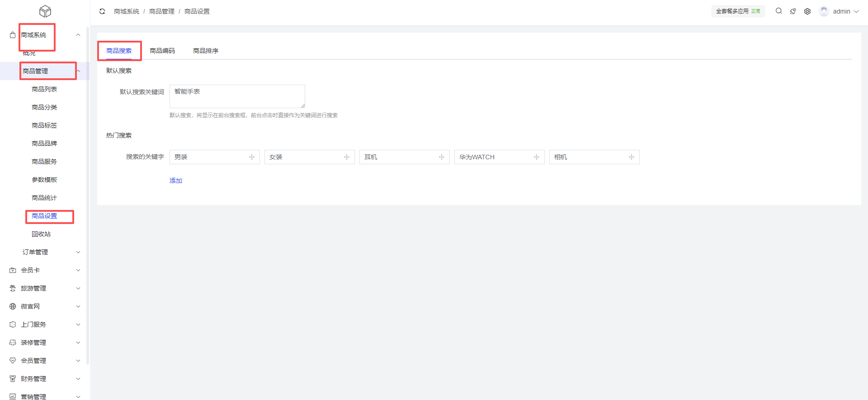Click the refresh icon beside the breadcrumb
Screen dimensions: 868x400
pyautogui.click(x=102, y=11)
